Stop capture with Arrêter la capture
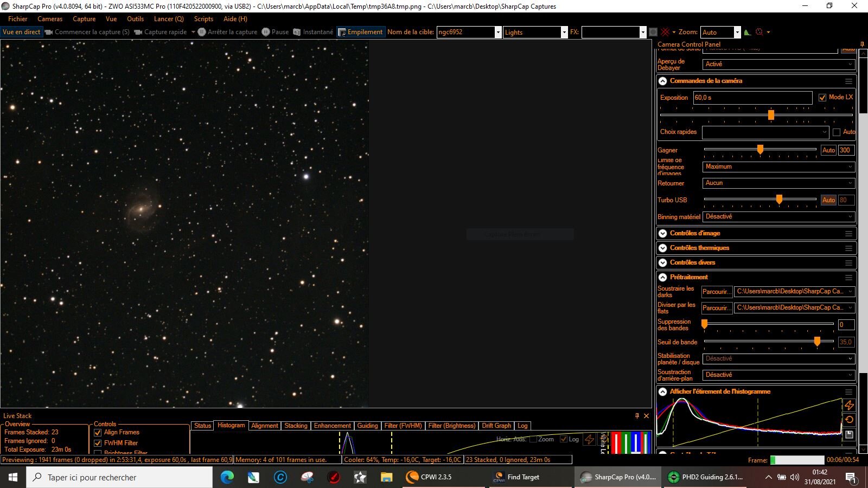Viewport: 868px width, 488px height. click(x=227, y=32)
